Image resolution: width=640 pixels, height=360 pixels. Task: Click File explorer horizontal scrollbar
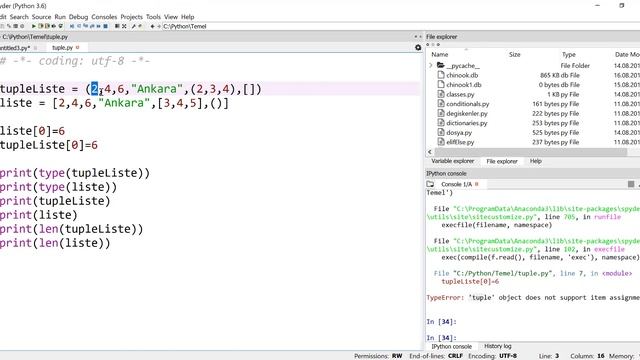pyautogui.click(x=531, y=152)
